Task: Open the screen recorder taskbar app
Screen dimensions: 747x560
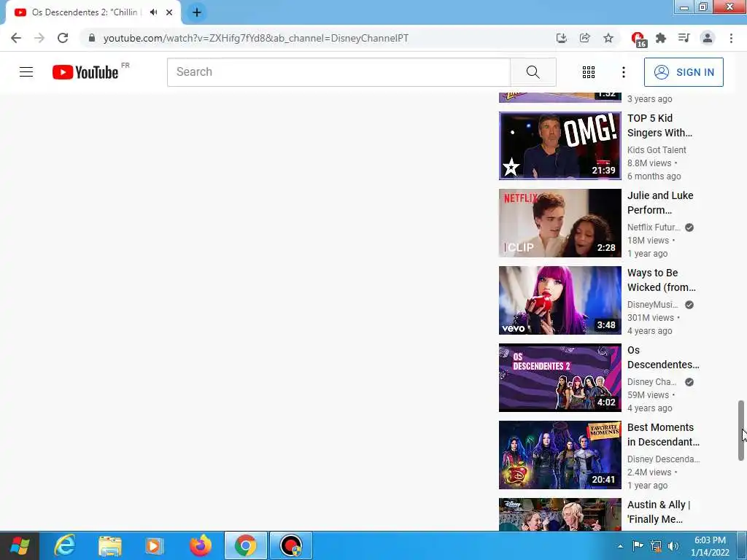Action: click(x=291, y=545)
